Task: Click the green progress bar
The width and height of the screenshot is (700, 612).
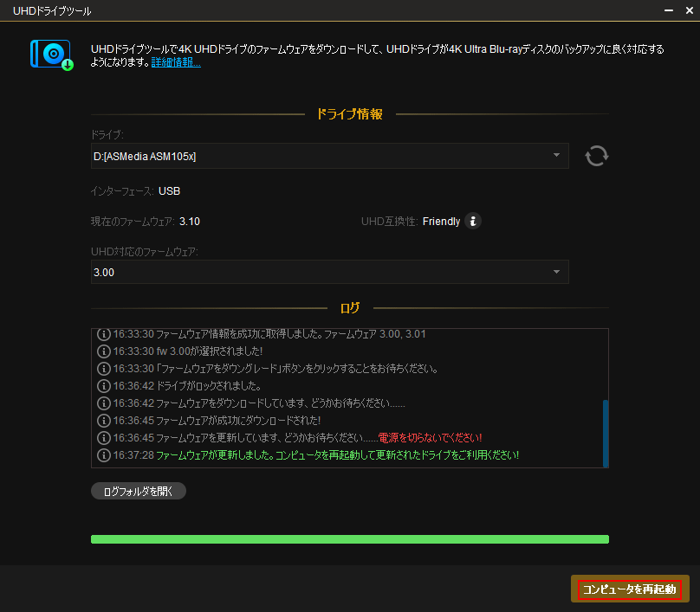Action: (349, 539)
